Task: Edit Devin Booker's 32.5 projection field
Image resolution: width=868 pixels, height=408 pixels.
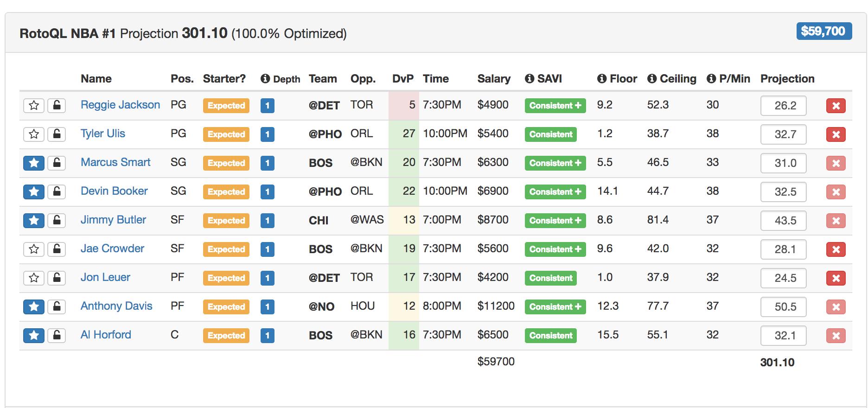Action: click(784, 192)
